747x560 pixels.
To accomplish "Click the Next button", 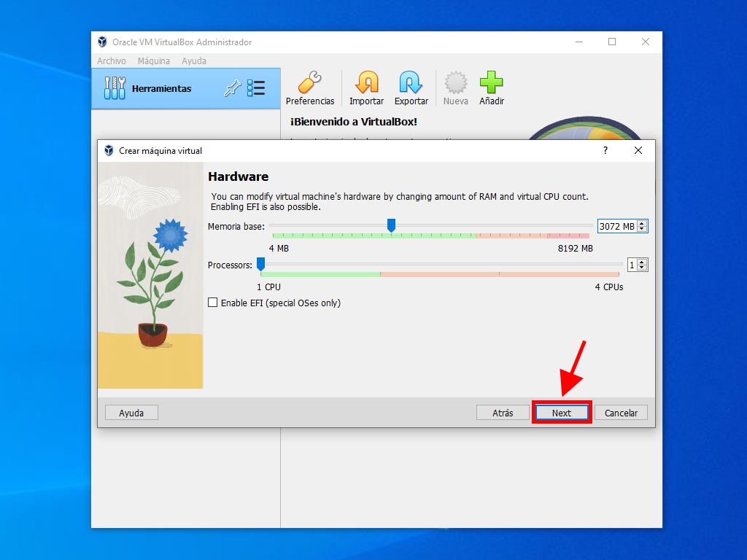I will click(561, 413).
